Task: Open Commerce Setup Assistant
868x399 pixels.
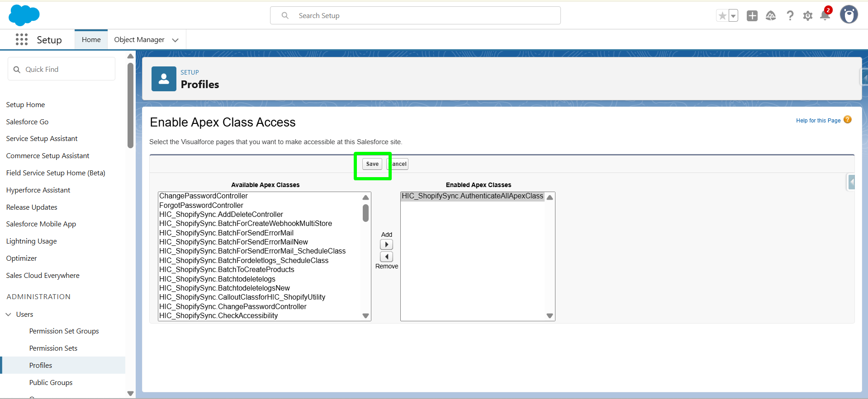Action: pyautogui.click(x=47, y=156)
